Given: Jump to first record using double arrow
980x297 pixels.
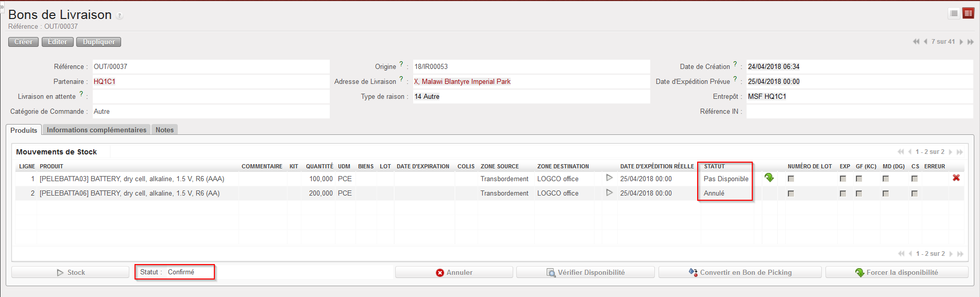Looking at the screenshot, I should [916, 42].
